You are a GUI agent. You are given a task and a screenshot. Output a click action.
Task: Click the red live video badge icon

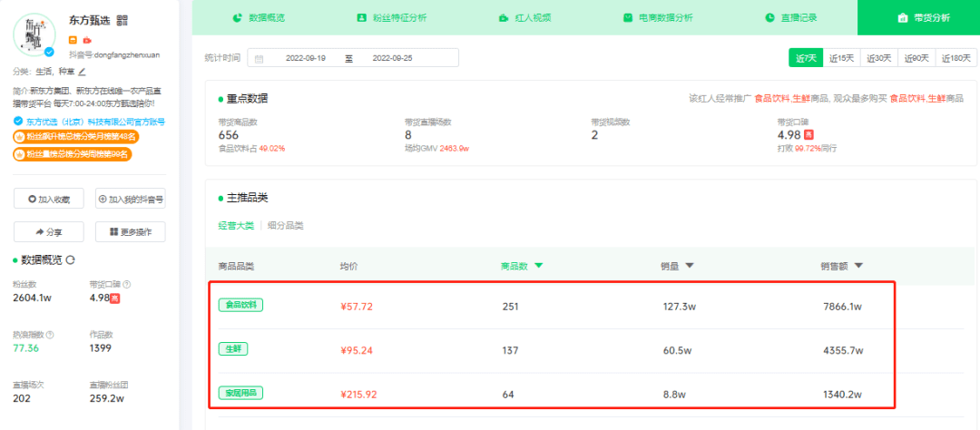(86, 39)
